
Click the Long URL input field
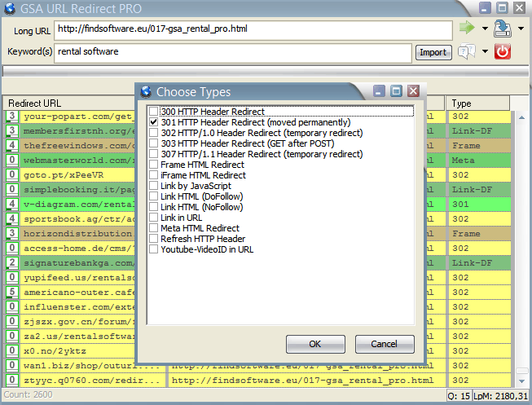(x=253, y=30)
